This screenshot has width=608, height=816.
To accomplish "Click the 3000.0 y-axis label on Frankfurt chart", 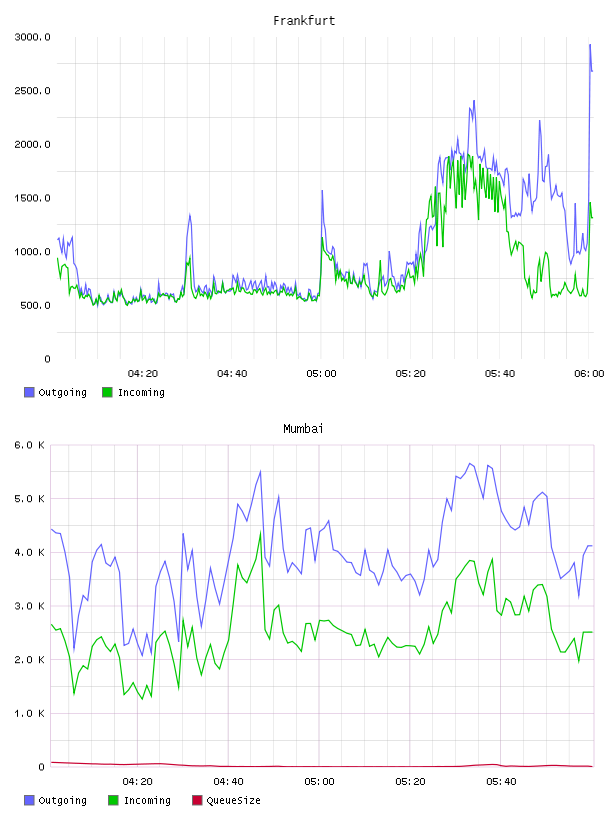I will pyautogui.click(x=32, y=37).
